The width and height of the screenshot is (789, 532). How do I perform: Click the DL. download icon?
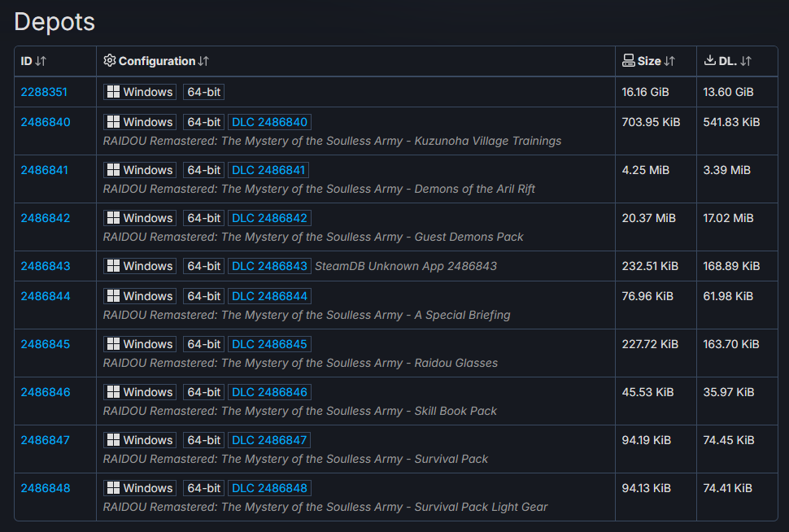[x=709, y=61]
